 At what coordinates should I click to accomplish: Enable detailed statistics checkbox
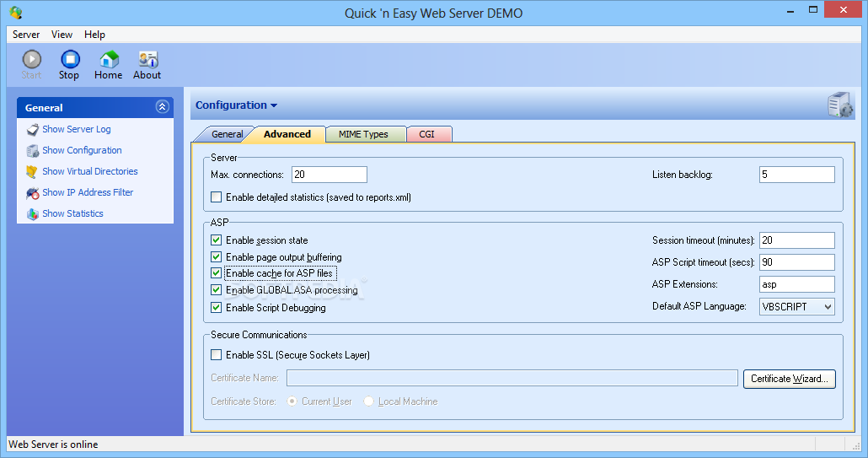(217, 197)
